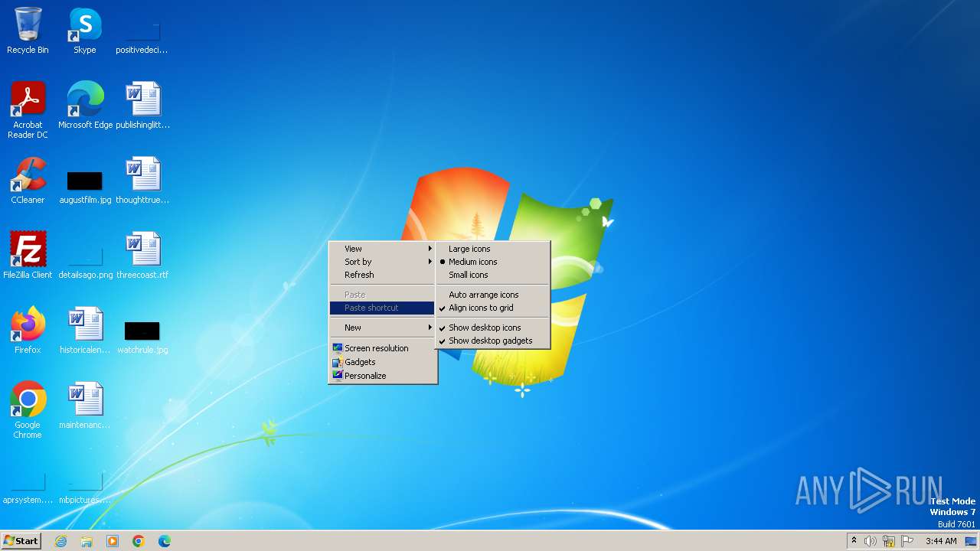Click the 3:44 AM taskbar clock
The height and width of the screenshot is (551, 980).
click(941, 541)
